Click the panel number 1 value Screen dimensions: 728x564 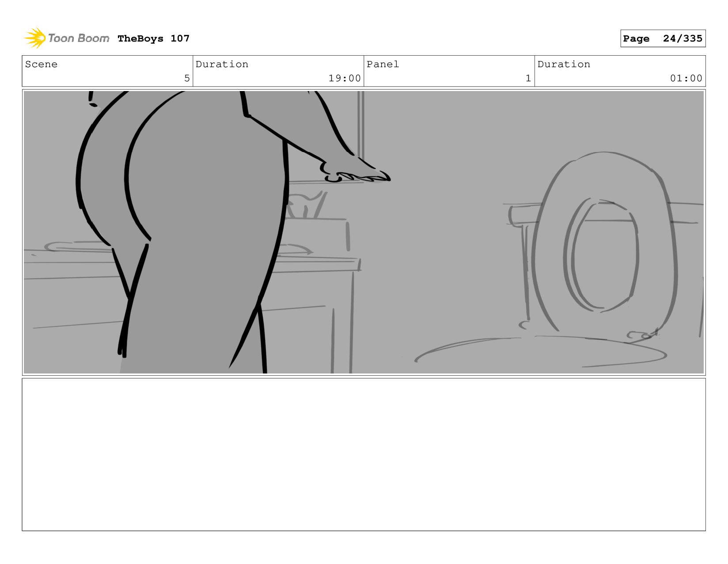pos(528,78)
